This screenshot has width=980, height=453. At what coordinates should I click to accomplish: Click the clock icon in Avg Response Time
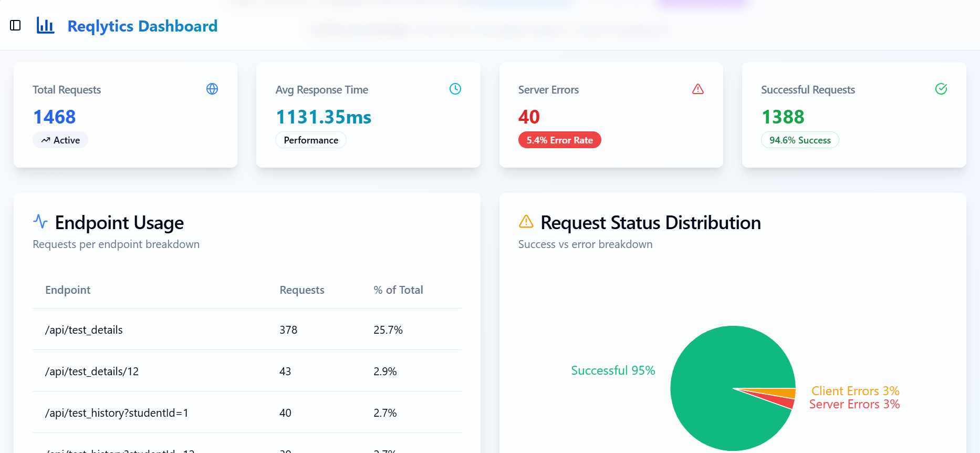pyautogui.click(x=455, y=89)
